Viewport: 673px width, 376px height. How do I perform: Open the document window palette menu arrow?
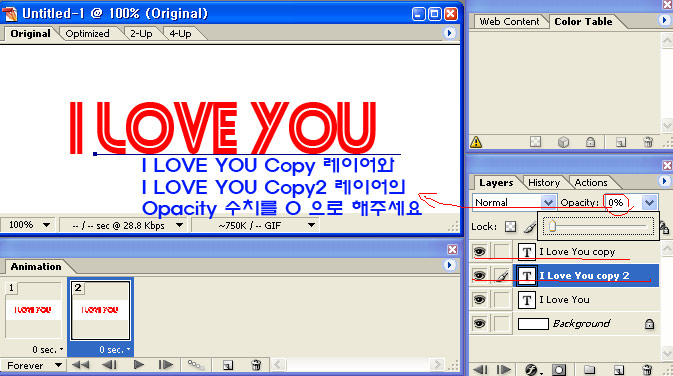pos(449,33)
